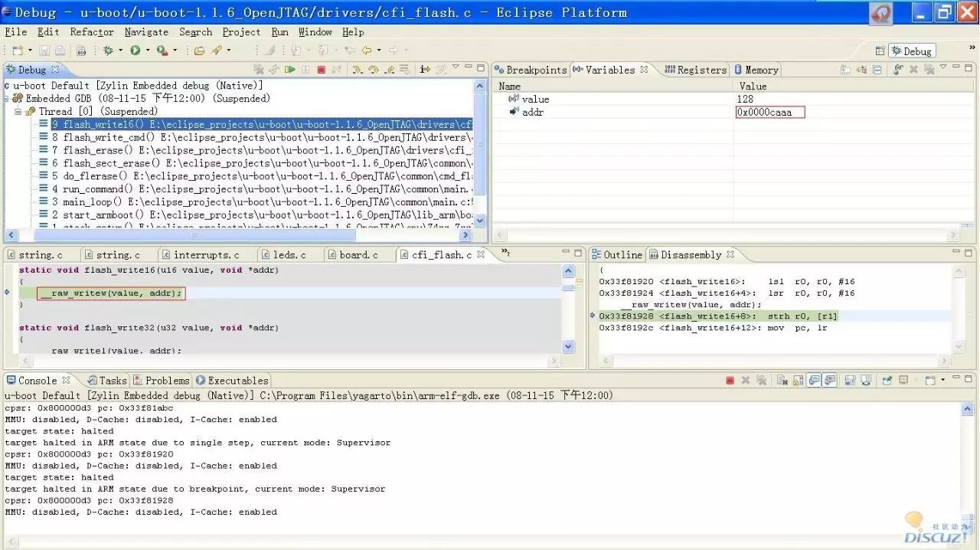Click the Print icon in main toolbar

click(60, 51)
